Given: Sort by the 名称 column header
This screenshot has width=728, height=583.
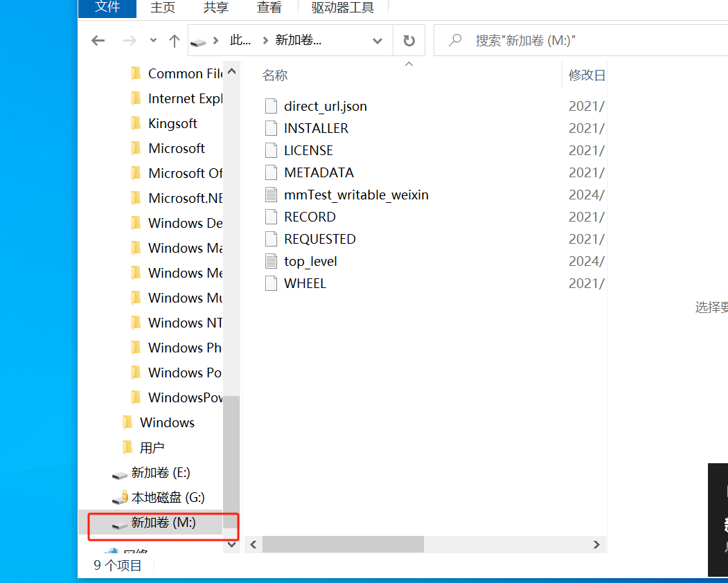Looking at the screenshot, I should [x=275, y=75].
